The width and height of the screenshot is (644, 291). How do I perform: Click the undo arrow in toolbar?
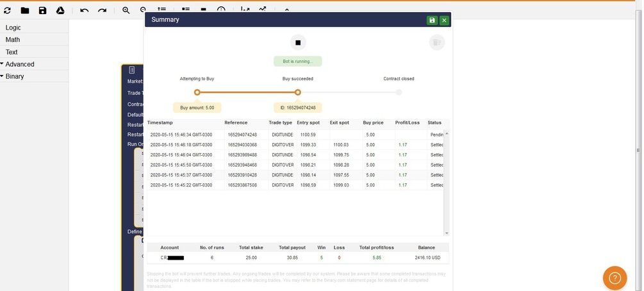coord(84,11)
